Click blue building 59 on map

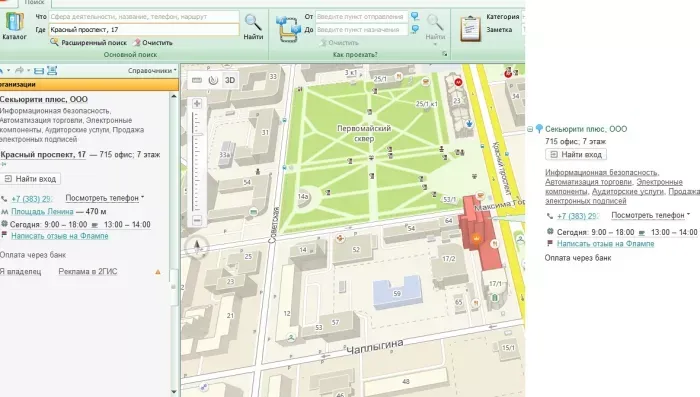coord(397,293)
